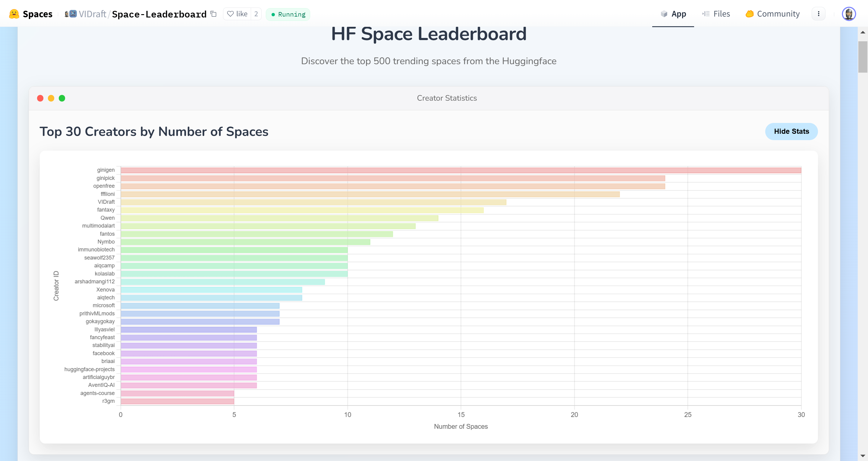Click the scrollbar up arrow
Screen dimensions: 868x461
click(863, 32)
